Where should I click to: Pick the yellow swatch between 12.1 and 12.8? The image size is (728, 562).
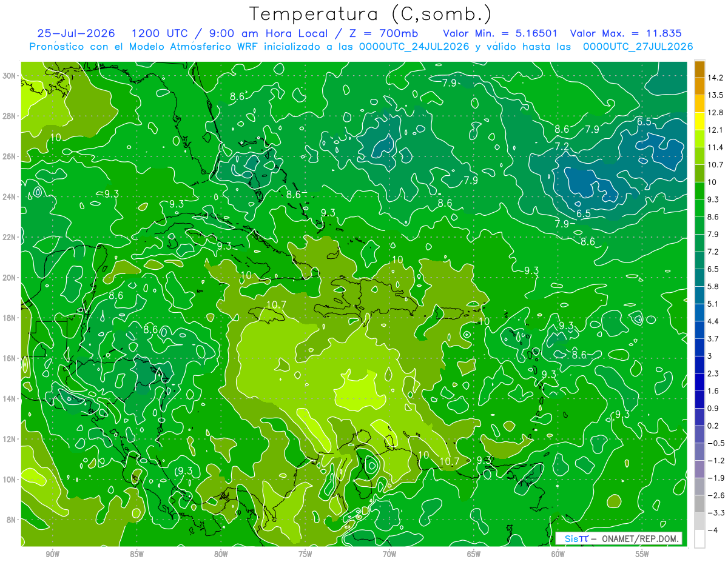point(699,121)
